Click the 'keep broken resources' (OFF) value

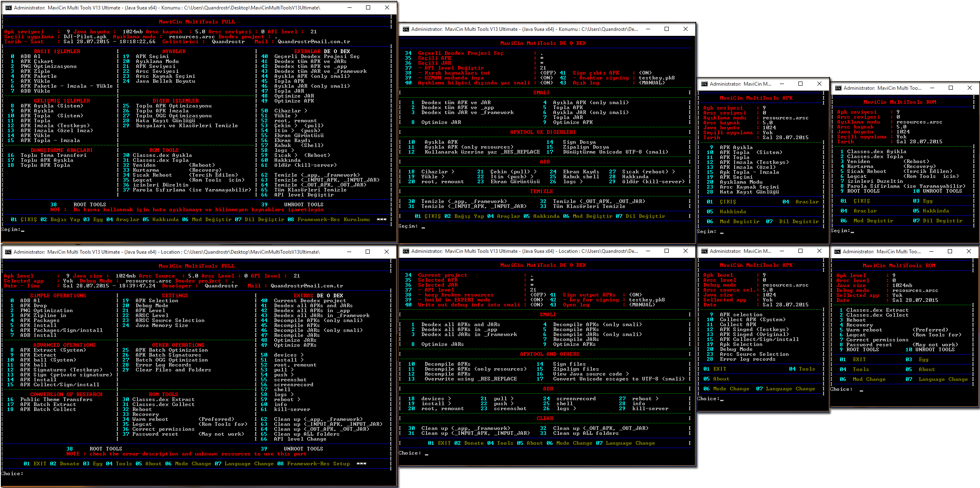(x=538, y=295)
